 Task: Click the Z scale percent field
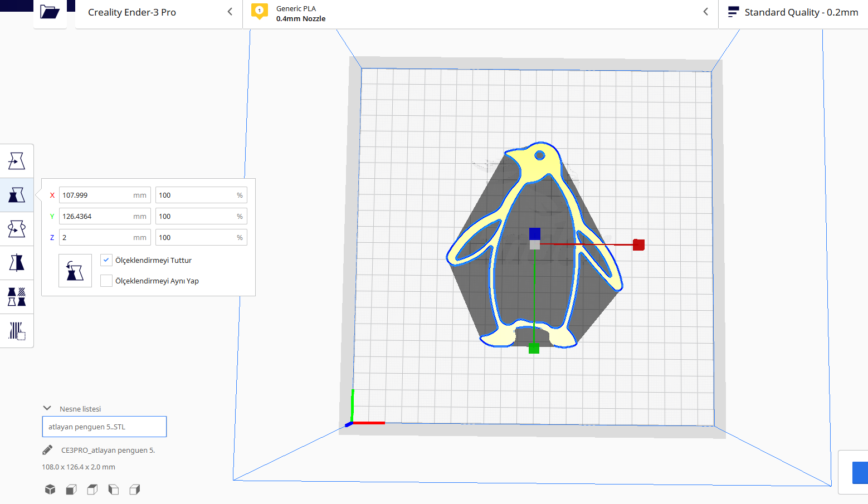tap(201, 237)
